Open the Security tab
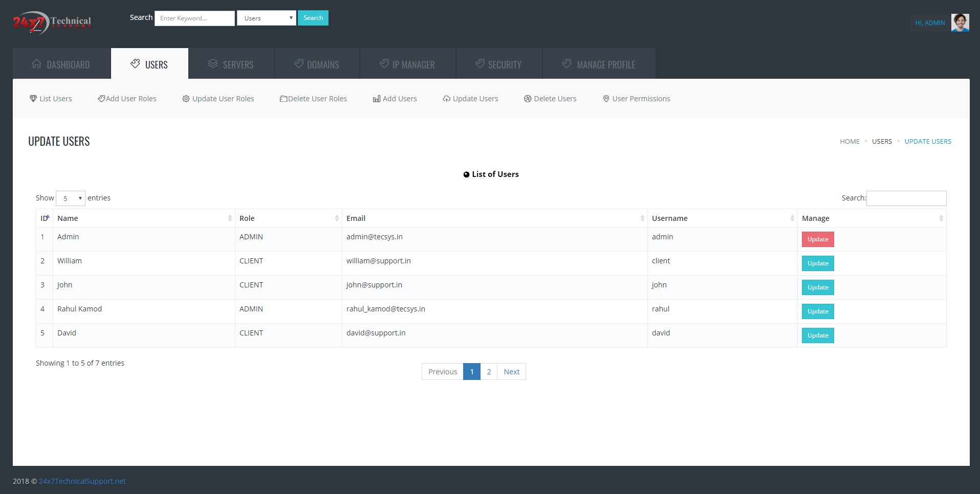The image size is (980, 494). 499,63
